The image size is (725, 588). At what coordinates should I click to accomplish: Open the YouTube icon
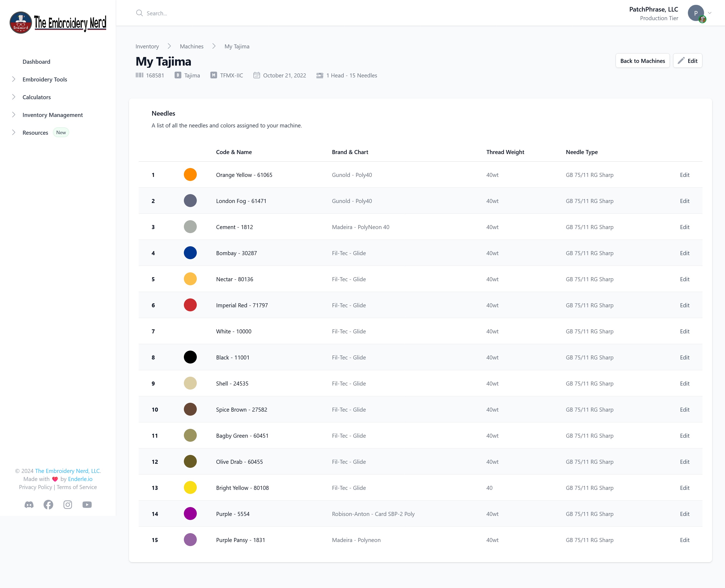coord(87,505)
